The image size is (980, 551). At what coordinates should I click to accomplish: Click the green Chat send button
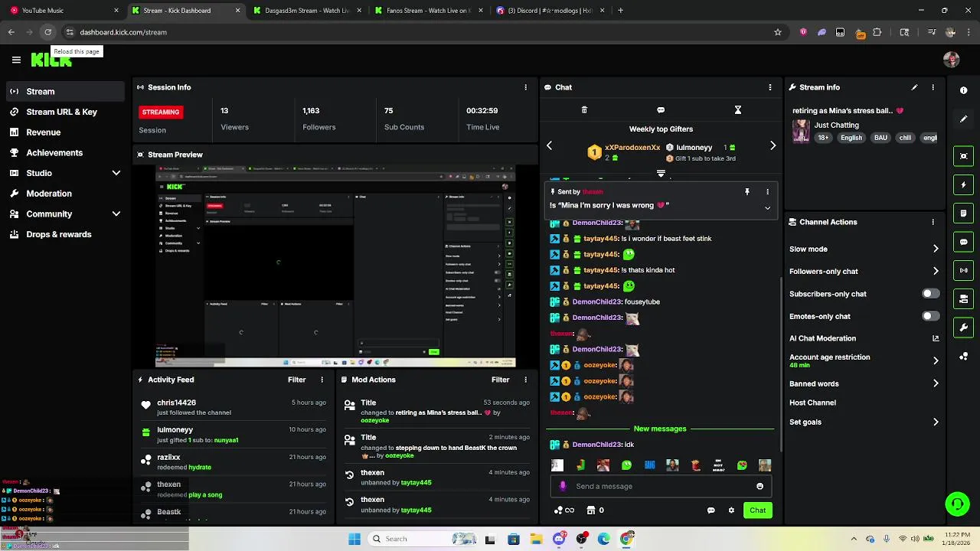[x=757, y=510]
